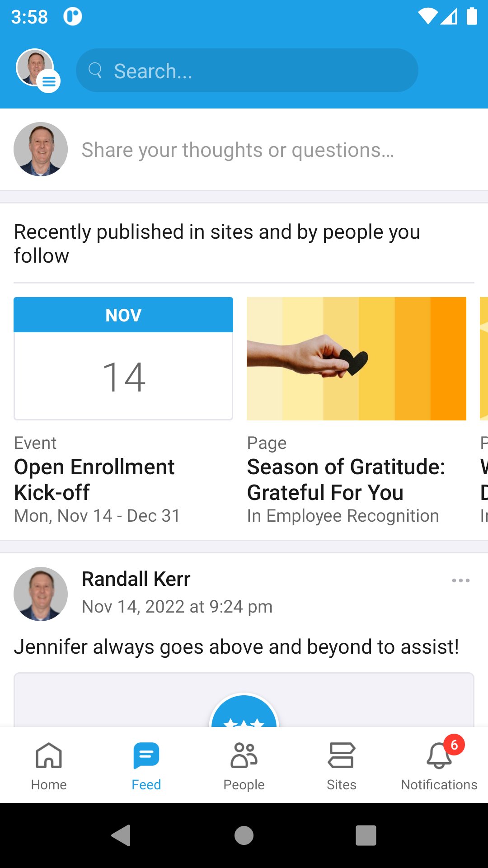Open the Nov 14 event calendar card
The width and height of the screenshot is (488, 868).
(123, 359)
